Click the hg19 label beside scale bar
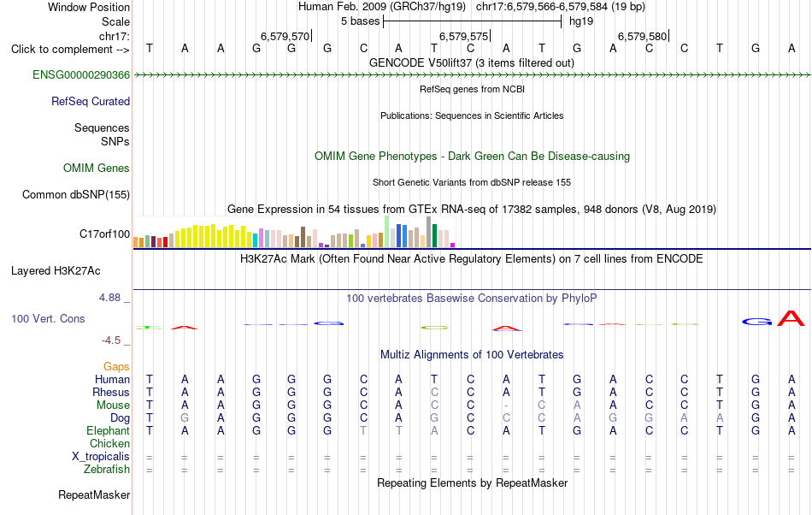Screen dimensions: 812x515 tap(581, 21)
